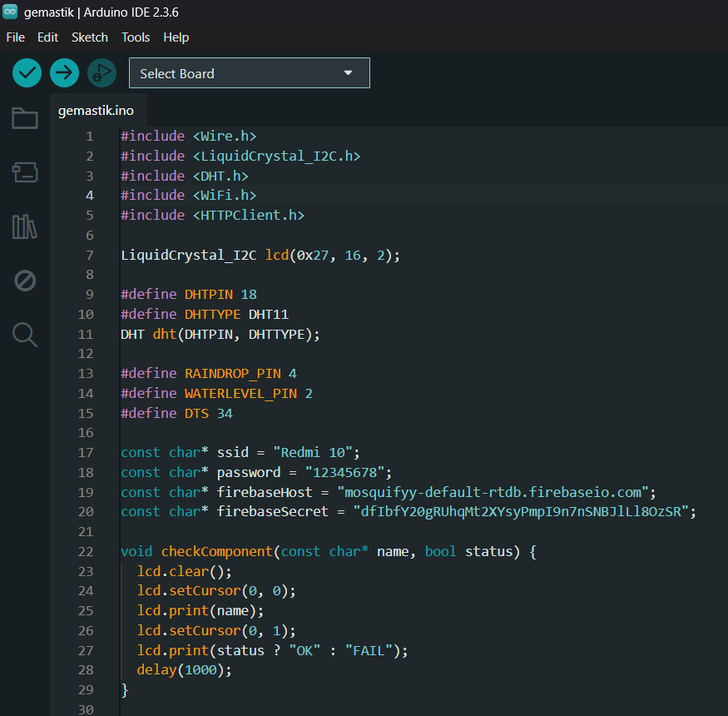The height and width of the screenshot is (716, 728).
Task: Click on the firebaseio.com host string
Action: tap(493, 493)
